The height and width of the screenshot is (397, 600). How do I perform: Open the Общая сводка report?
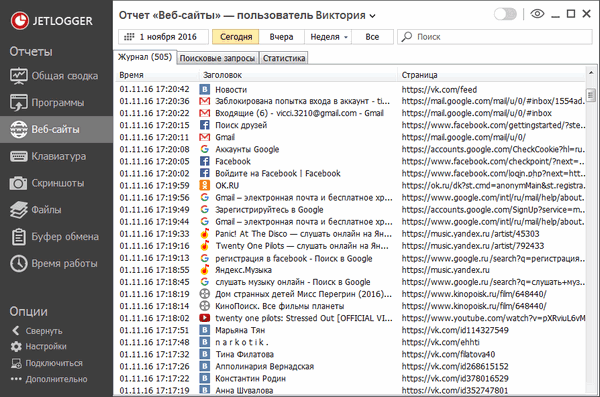point(56,76)
